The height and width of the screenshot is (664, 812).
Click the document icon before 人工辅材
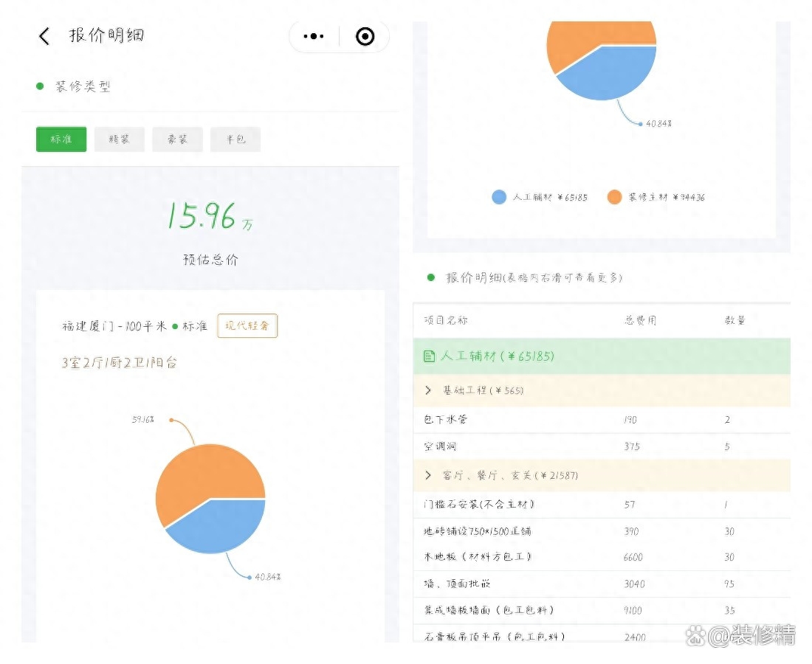429,356
